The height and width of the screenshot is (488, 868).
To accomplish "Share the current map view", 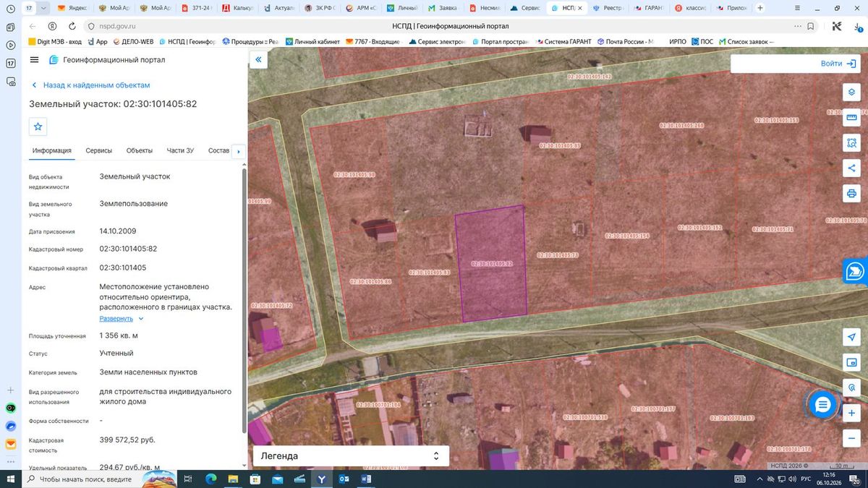I will click(851, 168).
